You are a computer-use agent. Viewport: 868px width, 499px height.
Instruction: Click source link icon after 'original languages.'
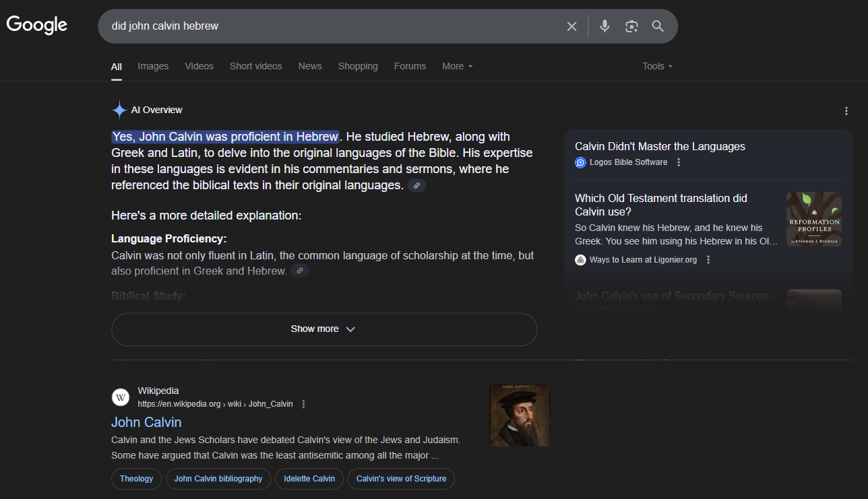click(x=417, y=185)
